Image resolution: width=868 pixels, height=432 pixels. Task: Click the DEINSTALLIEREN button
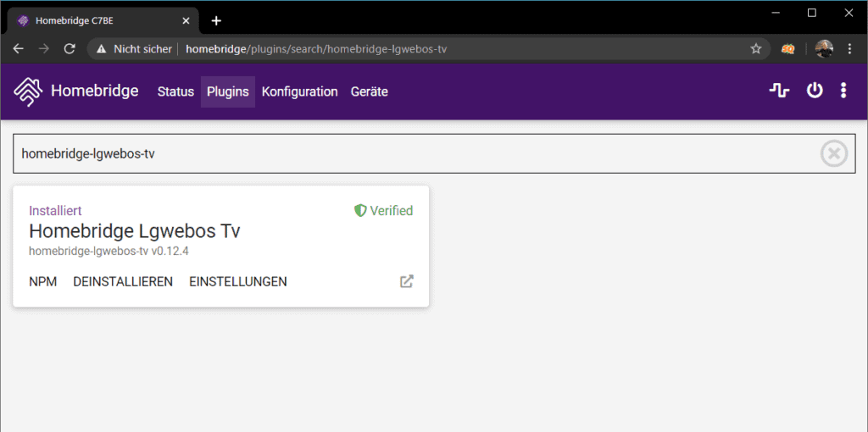(123, 281)
